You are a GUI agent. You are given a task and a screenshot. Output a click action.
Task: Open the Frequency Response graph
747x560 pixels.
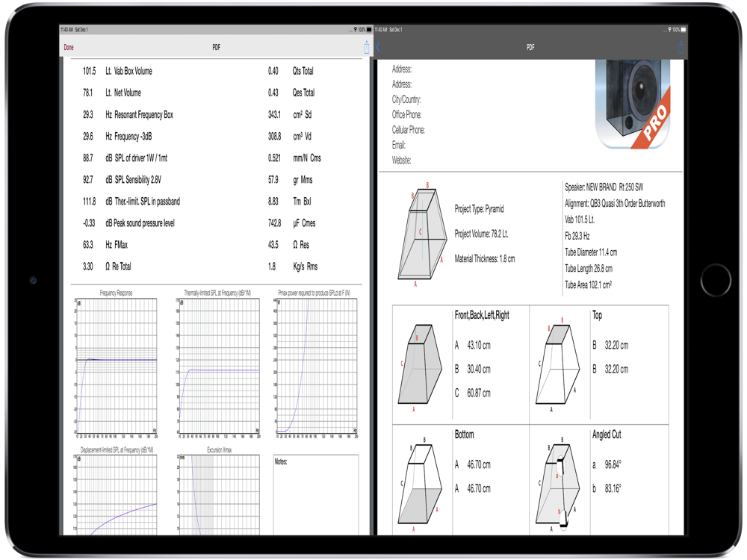116,364
